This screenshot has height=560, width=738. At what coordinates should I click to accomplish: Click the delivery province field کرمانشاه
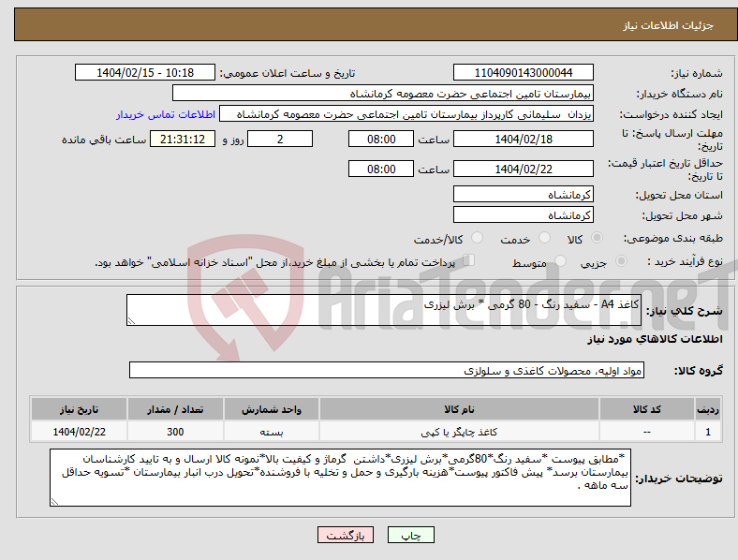coord(523,194)
